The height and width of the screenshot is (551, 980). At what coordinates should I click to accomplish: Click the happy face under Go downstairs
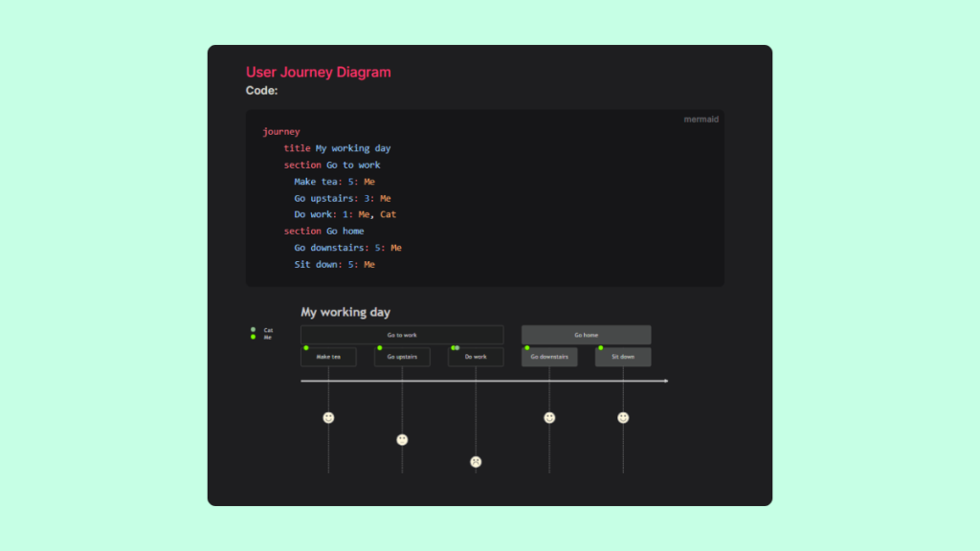(x=549, y=418)
